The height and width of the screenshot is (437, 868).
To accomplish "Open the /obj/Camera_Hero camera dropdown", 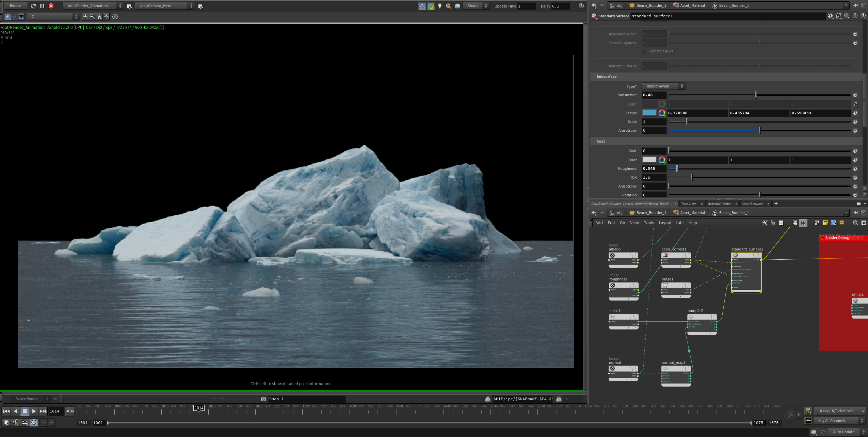I will click(x=165, y=6).
